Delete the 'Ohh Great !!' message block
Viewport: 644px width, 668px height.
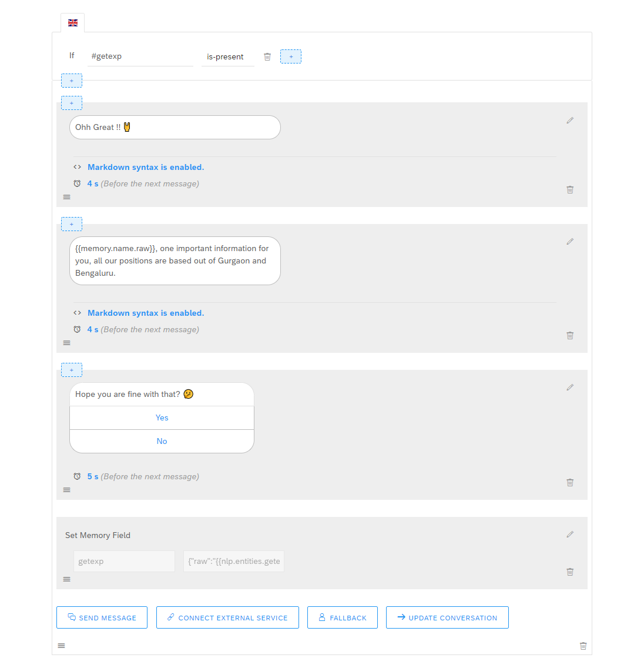tap(570, 190)
